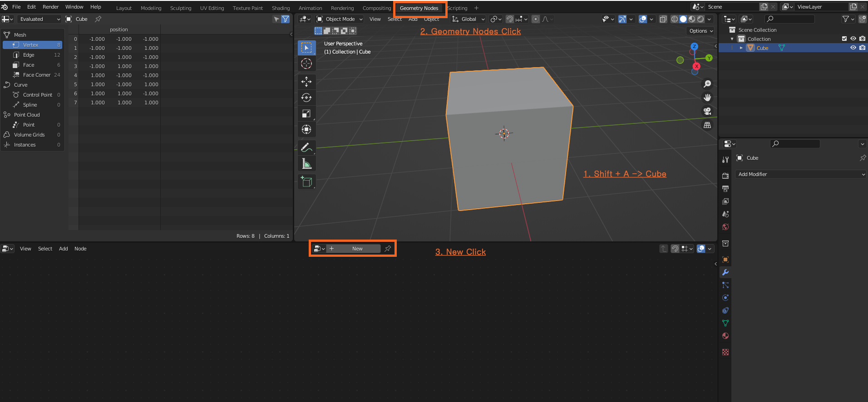Expand the Add Modifier dropdown
The width and height of the screenshot is (868, 402).
(801, 174)
